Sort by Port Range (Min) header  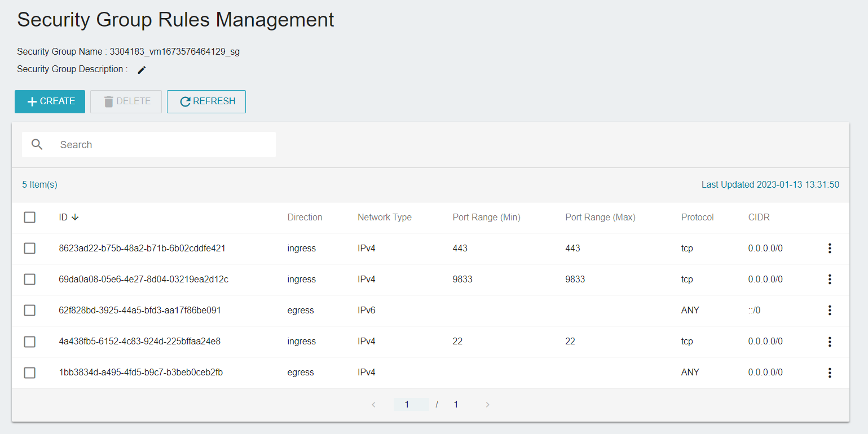point(487,218)
